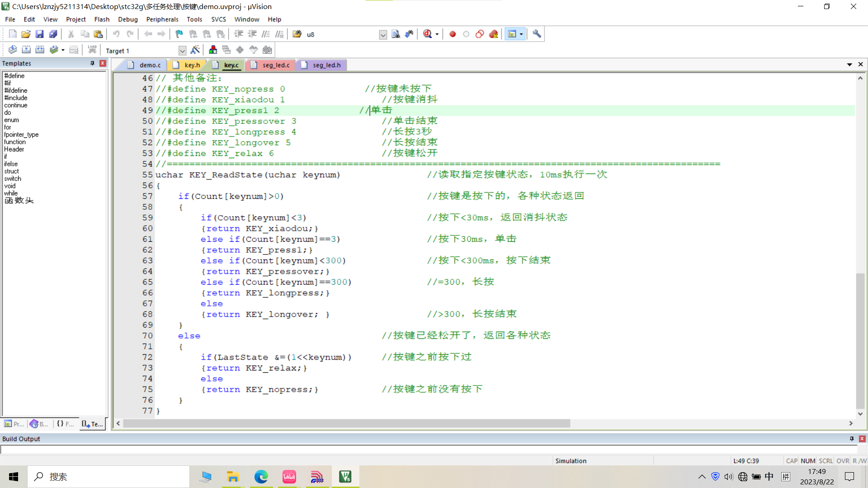Select the switch template
868x488 pixels.
tap(13, 178)
